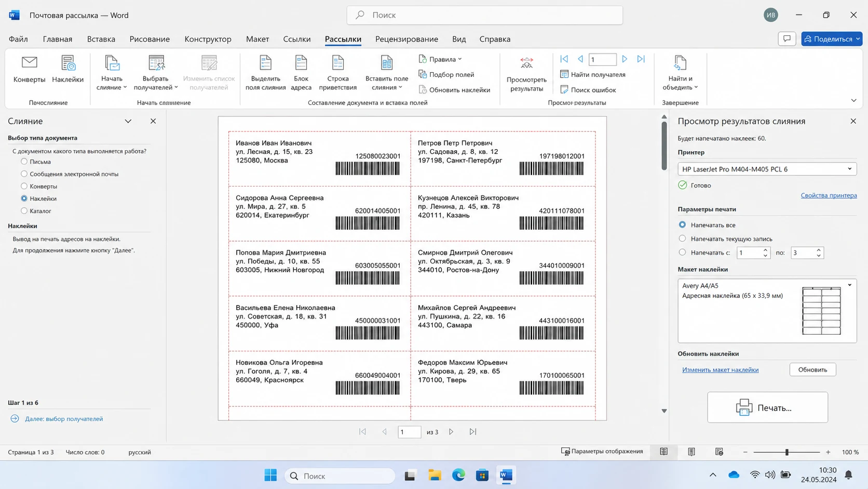Click the zoom out minus button
The height and width of the screenshot is (489, 868).
(745, 452)
